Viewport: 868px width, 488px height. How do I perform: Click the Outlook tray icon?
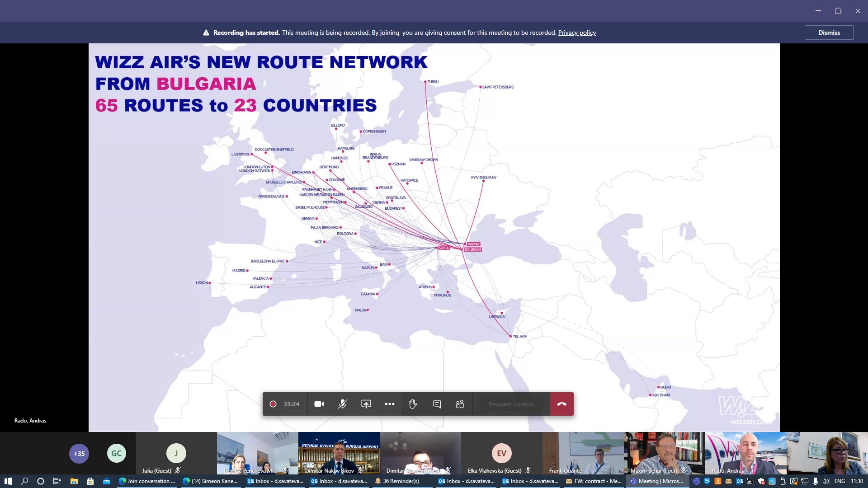tap(740, 481)
